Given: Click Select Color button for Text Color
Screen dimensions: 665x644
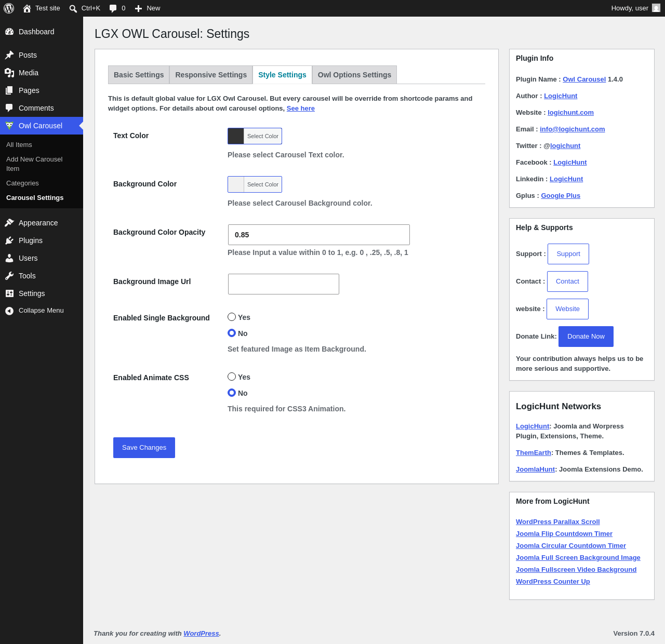Looking at the screenshot, I should [263, 136].
